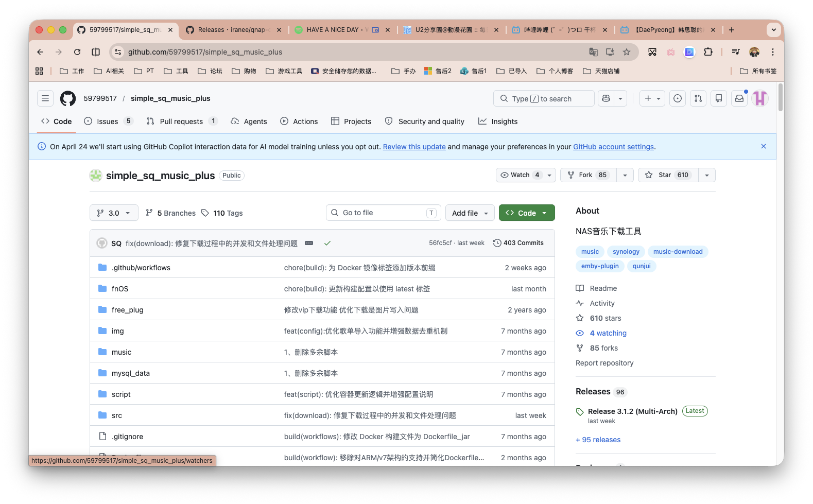Click the browser reload button
Screen dimensions: 813x504
(x=77, y=52)
